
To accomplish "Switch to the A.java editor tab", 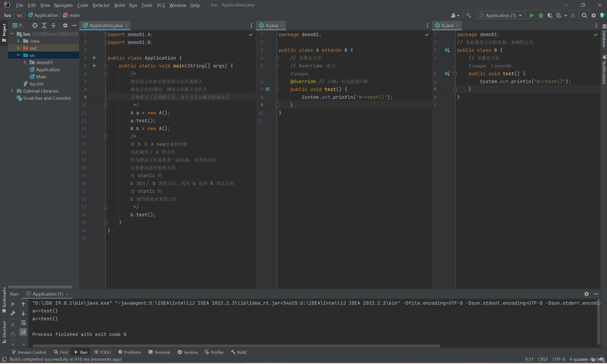I will point(271,25).
